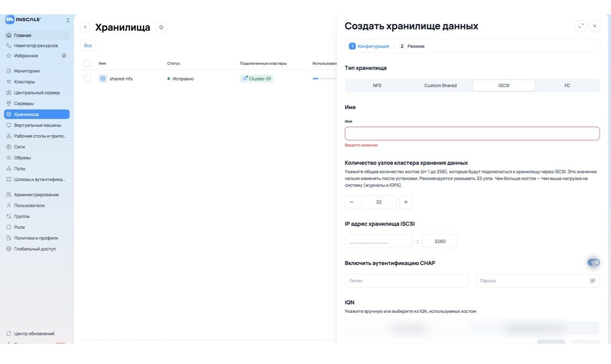Sort by the Статус column header

174,64
